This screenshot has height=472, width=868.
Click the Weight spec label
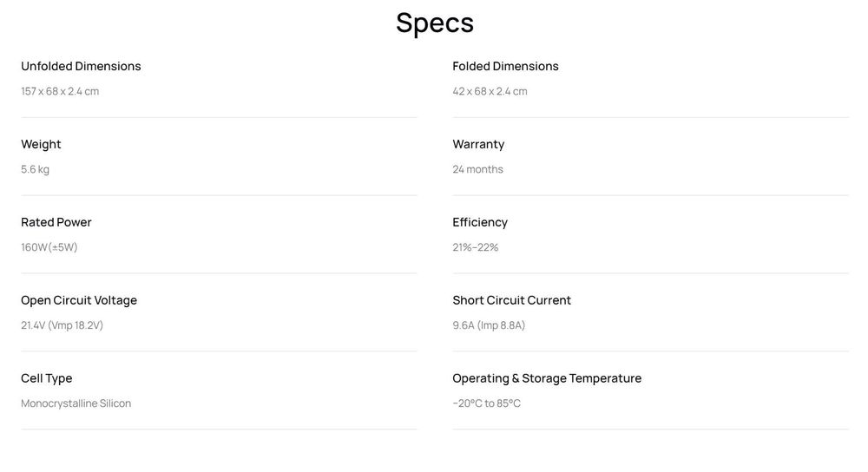(x=41, y=144)
